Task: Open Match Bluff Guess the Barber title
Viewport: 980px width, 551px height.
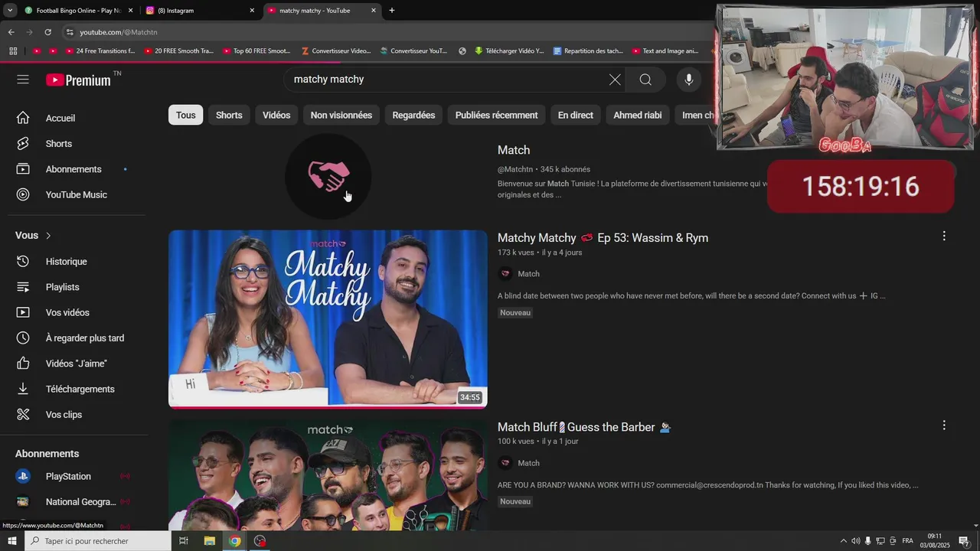Action: (584, 427)
